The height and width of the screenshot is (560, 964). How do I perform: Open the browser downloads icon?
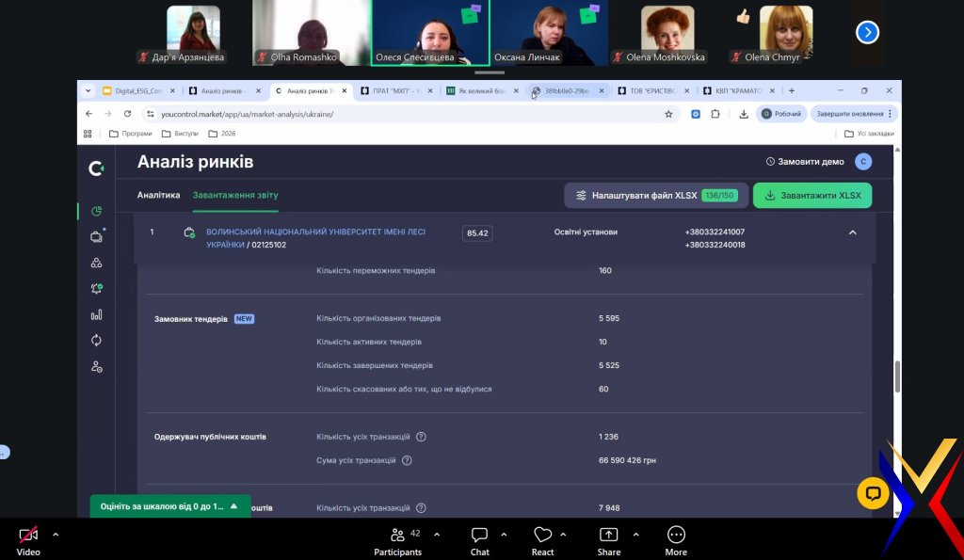click(744, 114)
